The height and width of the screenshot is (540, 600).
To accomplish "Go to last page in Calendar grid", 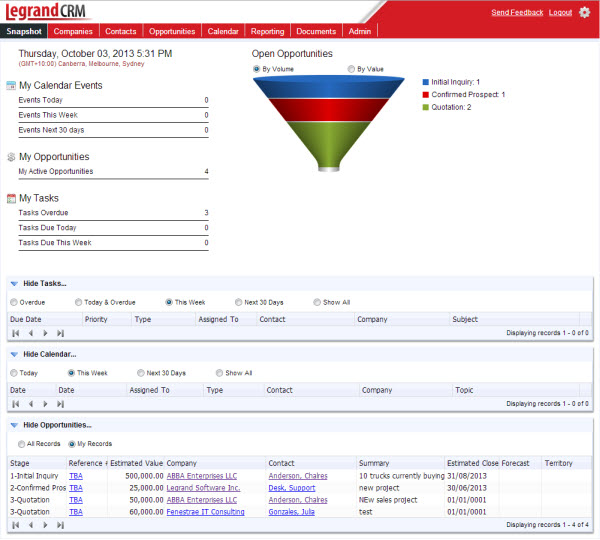I will click(x=60, y=404).
